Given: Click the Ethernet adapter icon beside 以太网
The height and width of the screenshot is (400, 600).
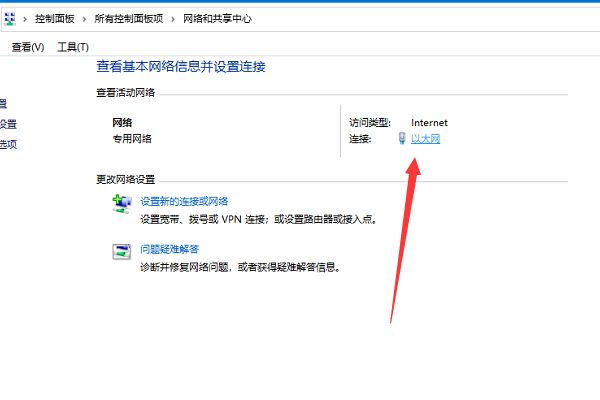Looking at the screenshot, I should click(402, 138).
